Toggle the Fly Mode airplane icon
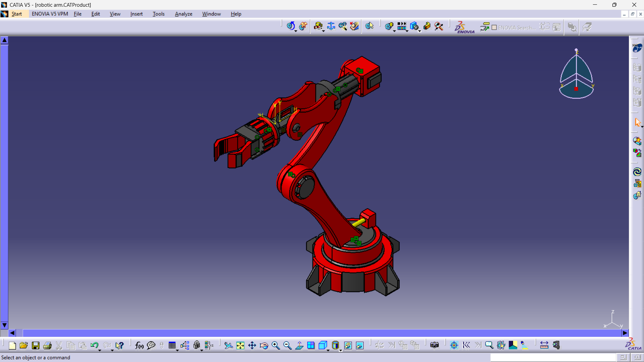The image size is (644, 362). pos(228,345)
